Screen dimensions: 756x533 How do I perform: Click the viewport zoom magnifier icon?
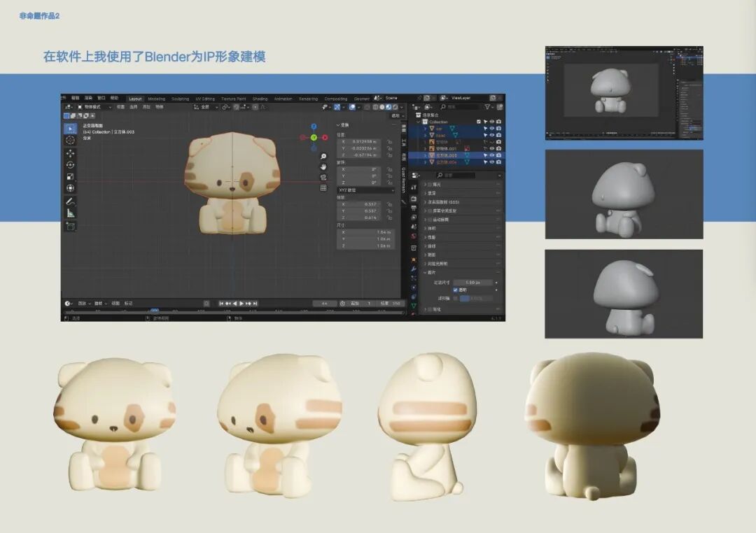coord(323,156)
